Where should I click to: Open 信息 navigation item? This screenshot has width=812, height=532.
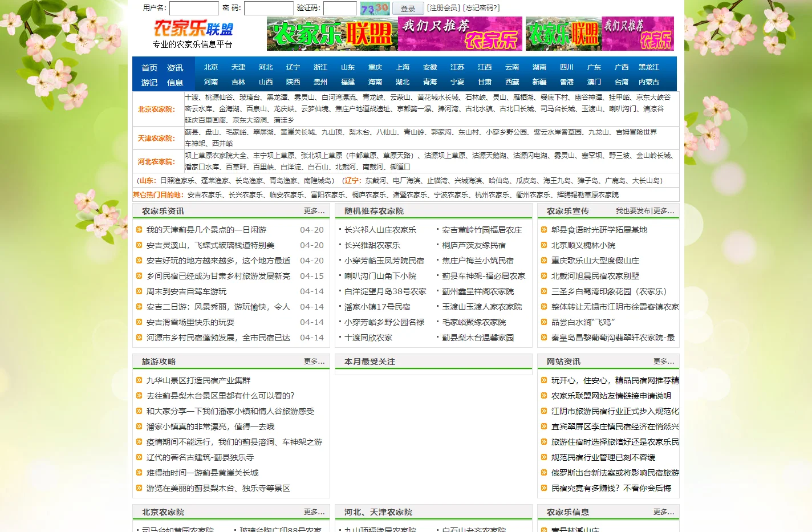tap(175, 83)
